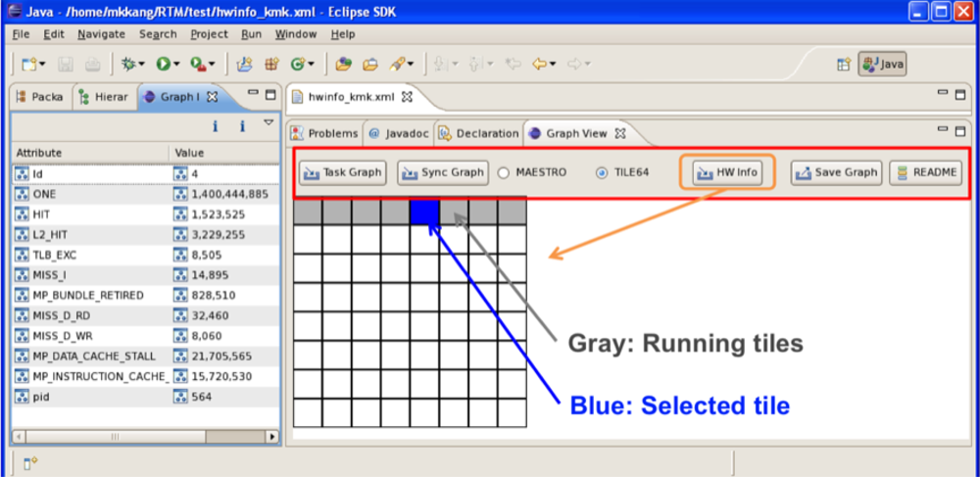Open the Run button dropdown arrow

[x=176, y=65]
